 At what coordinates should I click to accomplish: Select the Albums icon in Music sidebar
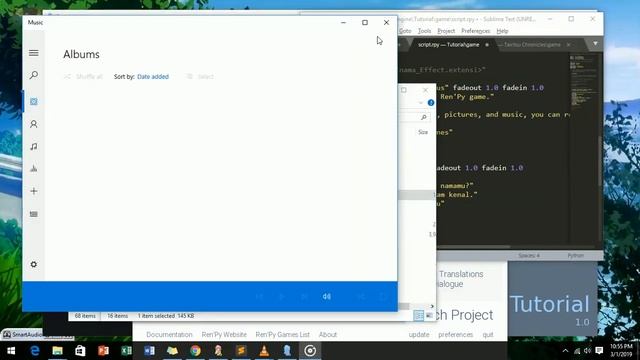(x=34, y=101)
